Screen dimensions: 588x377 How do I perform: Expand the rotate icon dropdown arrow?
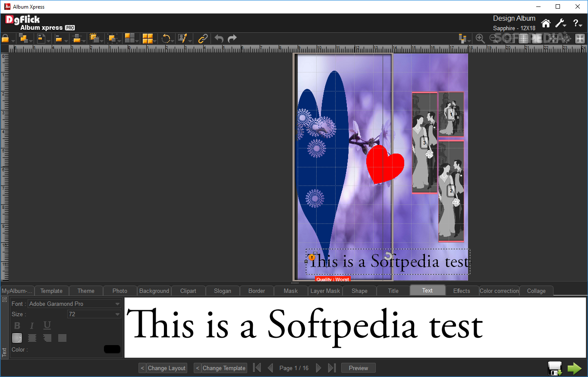coord(173,41)
